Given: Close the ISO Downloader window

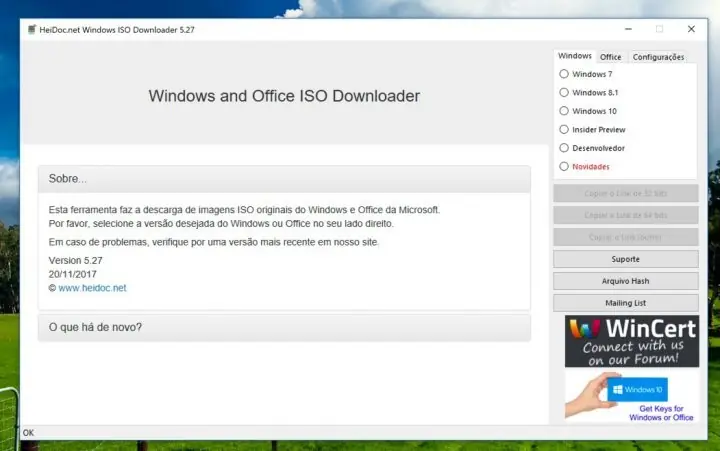Looking at the screenshot, I should point(691,29).
